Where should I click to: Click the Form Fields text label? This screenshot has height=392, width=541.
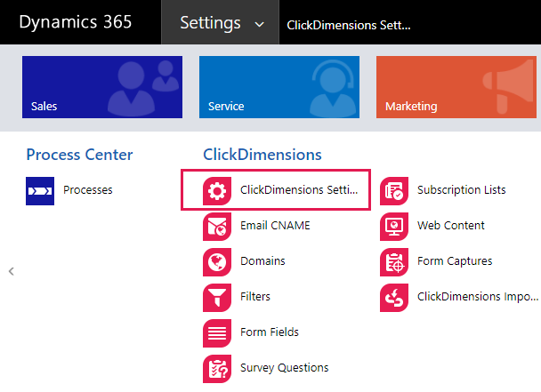point(269,332)
